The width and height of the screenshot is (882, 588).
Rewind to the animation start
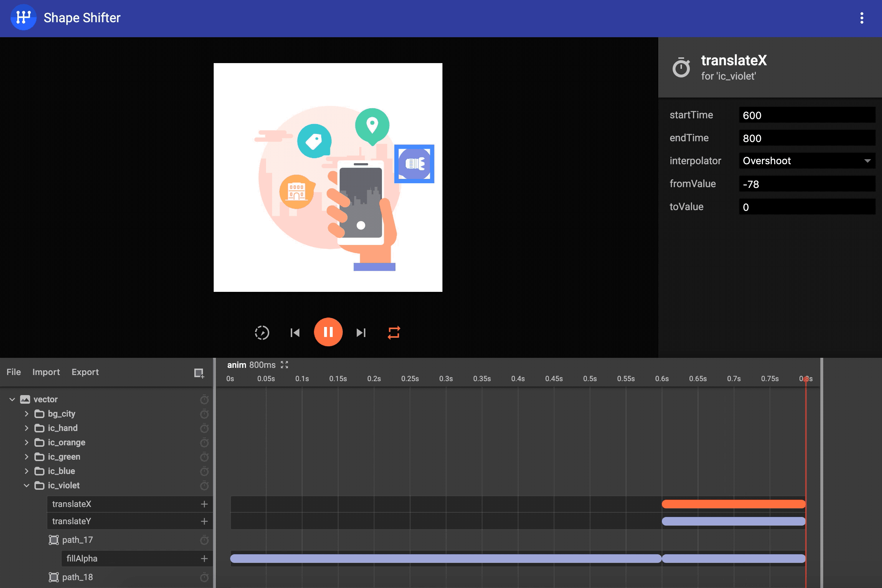[x=295, y=332]
